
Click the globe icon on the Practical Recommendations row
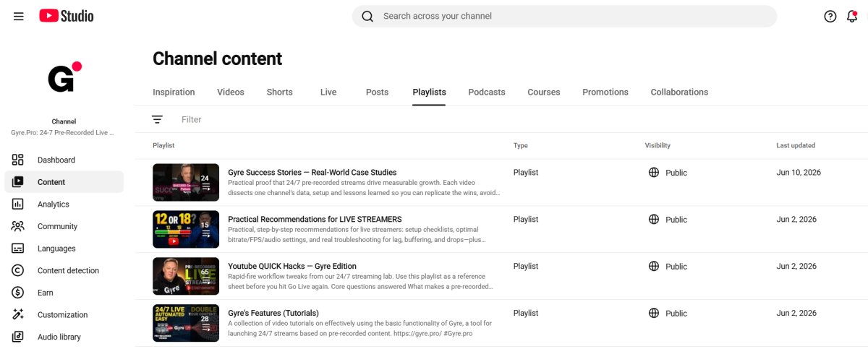(654, 219)
